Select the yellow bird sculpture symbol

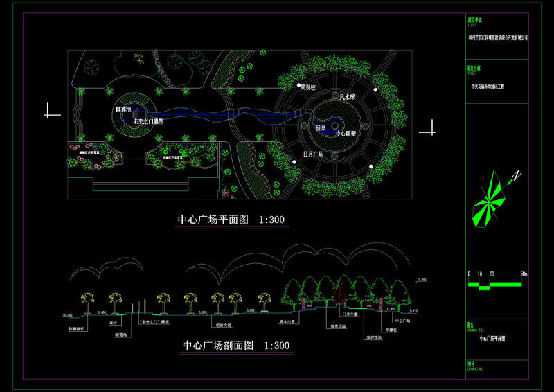coord(139,59)
